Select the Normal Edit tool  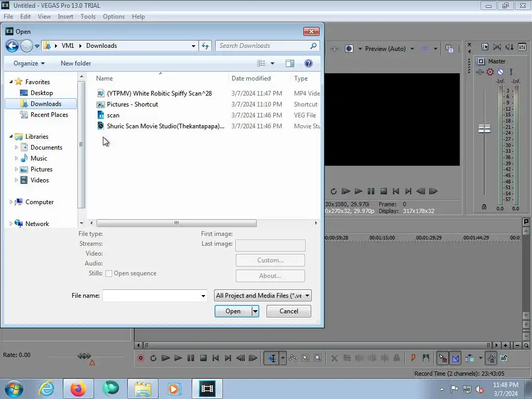[272, 358]
